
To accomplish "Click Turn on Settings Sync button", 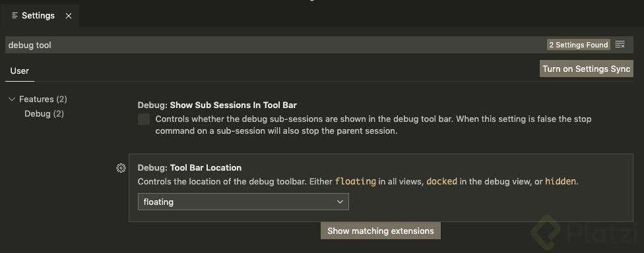I will (586, 69).
